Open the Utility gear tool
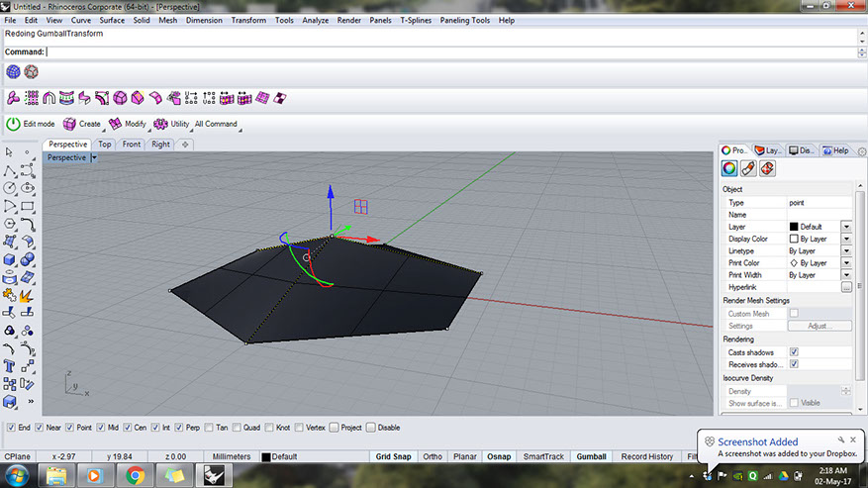Image resolution: width=868 pixels, height=488 pixels. pos(160,124)
